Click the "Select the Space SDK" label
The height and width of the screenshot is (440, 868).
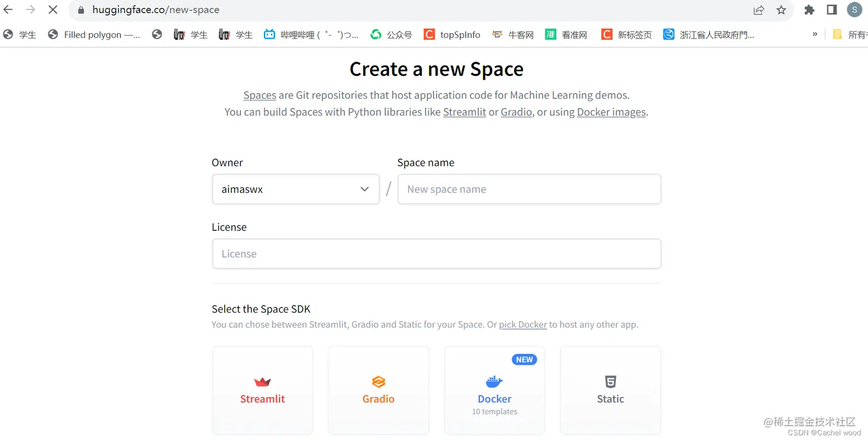click(261, 309)
